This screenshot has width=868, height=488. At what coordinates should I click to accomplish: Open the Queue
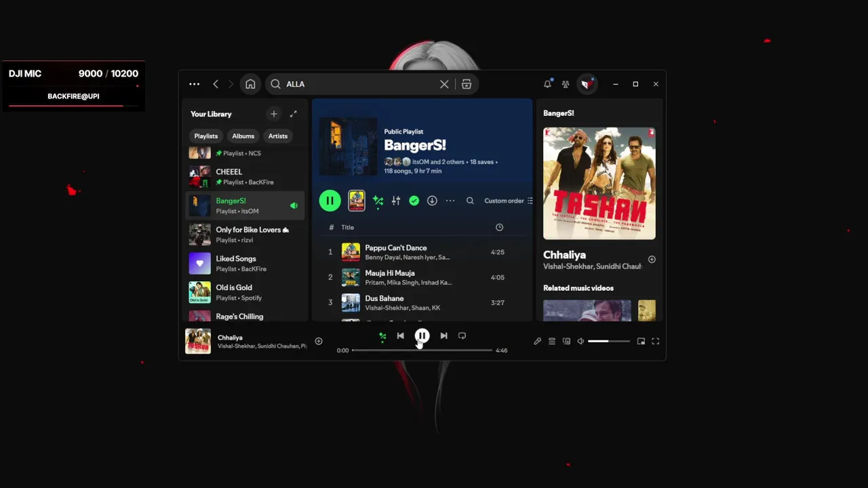tap(552, 342)
